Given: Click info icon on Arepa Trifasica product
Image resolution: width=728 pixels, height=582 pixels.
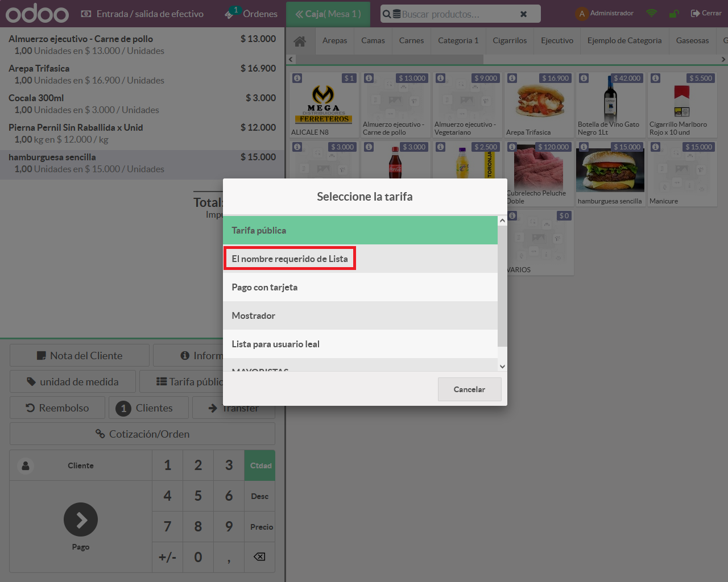Looking at the screenshot, I should click(512, 78).
